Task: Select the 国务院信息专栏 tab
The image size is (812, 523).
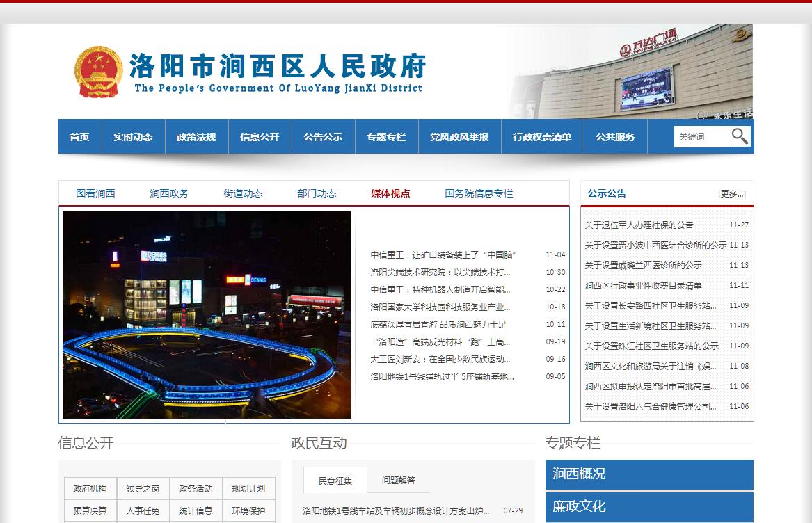Action: 479,193
